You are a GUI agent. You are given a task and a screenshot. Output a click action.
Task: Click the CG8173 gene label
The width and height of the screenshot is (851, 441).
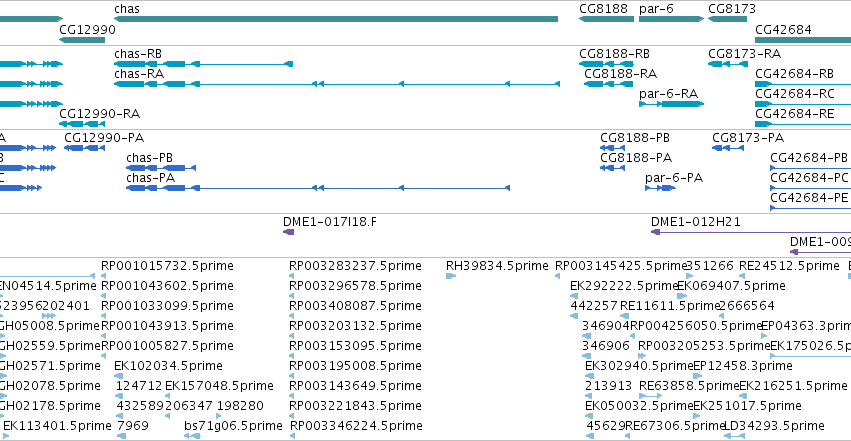point(732,9)
